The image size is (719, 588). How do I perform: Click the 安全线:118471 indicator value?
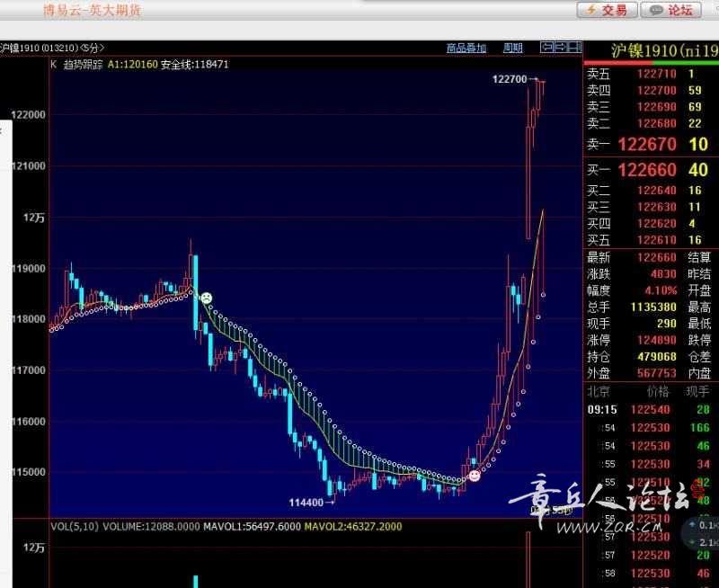tap(194, 64)
